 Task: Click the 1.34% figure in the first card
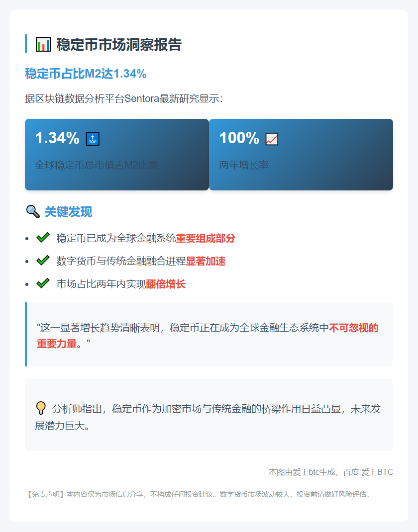tap(57, 138)
